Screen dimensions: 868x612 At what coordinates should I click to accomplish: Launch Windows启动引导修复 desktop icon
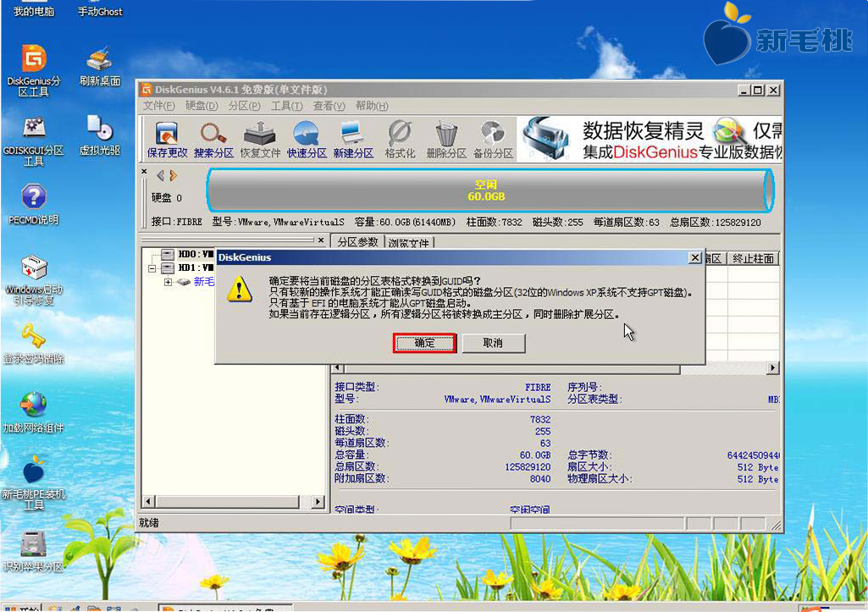[34, 280]
